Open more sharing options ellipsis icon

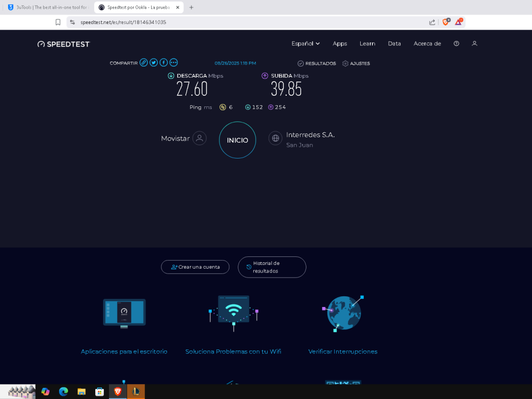pos(173,63)
